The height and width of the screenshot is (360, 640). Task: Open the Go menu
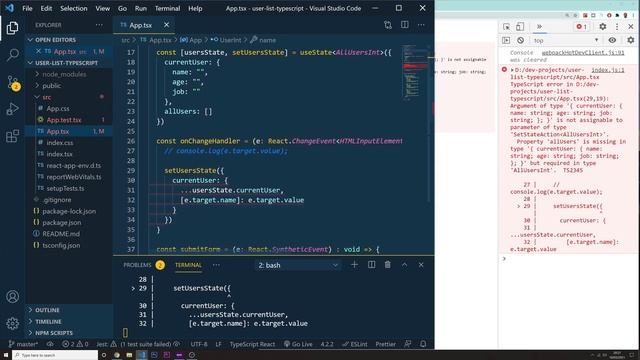coord(122,8)
